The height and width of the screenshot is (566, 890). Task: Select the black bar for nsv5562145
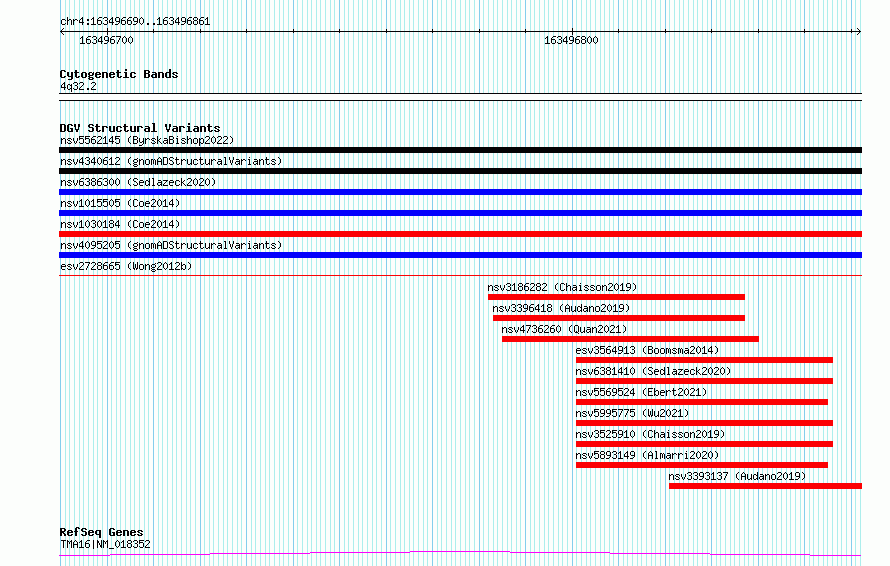click(460, 150)
